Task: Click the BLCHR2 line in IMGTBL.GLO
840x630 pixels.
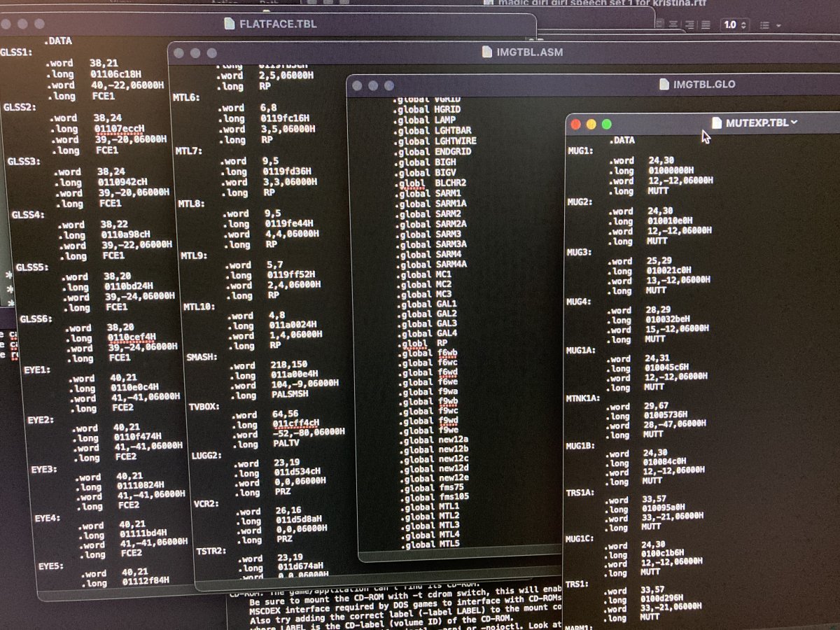Action: coord(431,183)
